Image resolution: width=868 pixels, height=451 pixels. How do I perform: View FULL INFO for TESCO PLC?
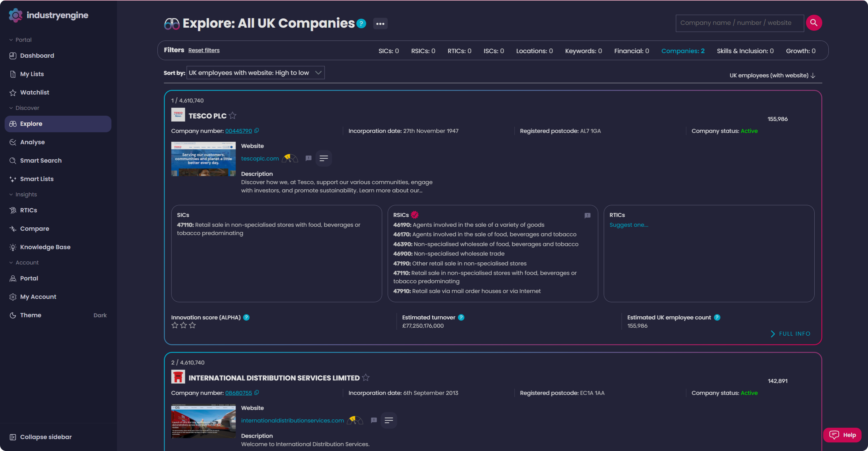pos(790,334)
